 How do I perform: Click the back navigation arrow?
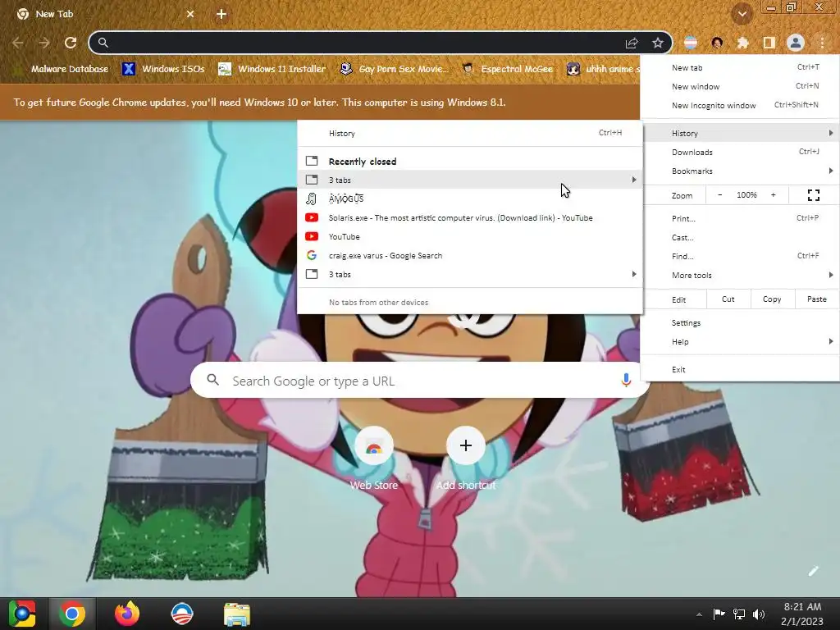(18, 43)
